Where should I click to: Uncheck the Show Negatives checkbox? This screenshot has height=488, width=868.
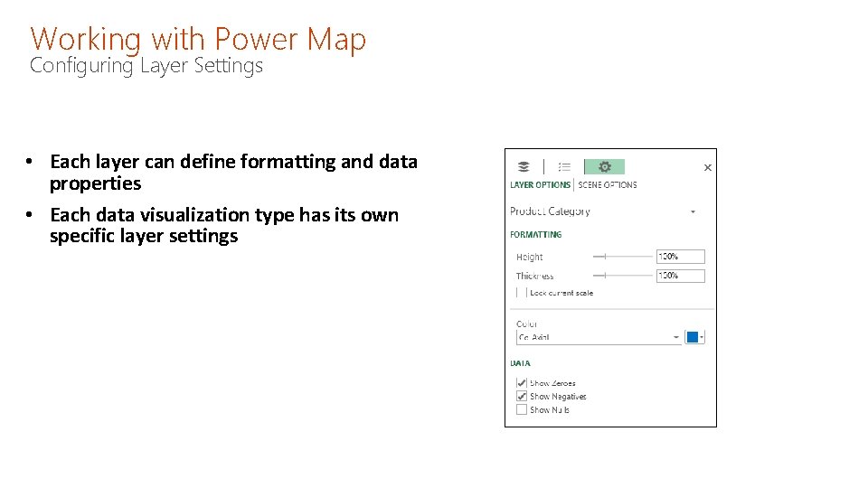coord(521,396)
